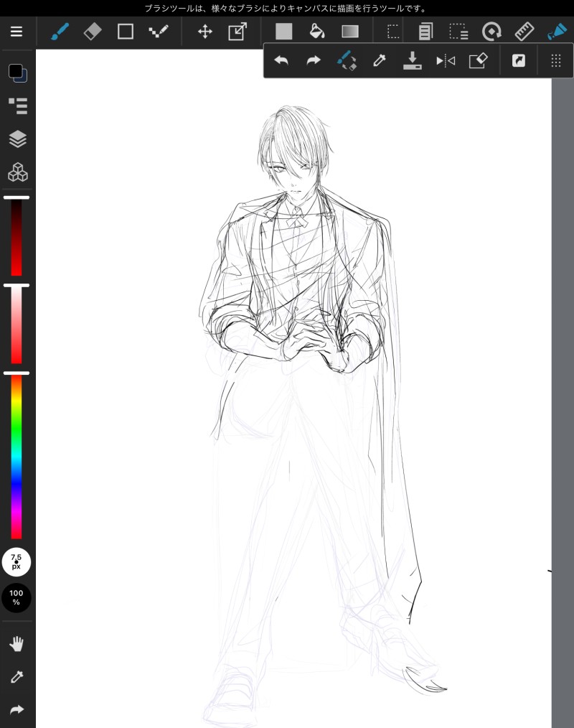Select the Move tool

[204, 32]
